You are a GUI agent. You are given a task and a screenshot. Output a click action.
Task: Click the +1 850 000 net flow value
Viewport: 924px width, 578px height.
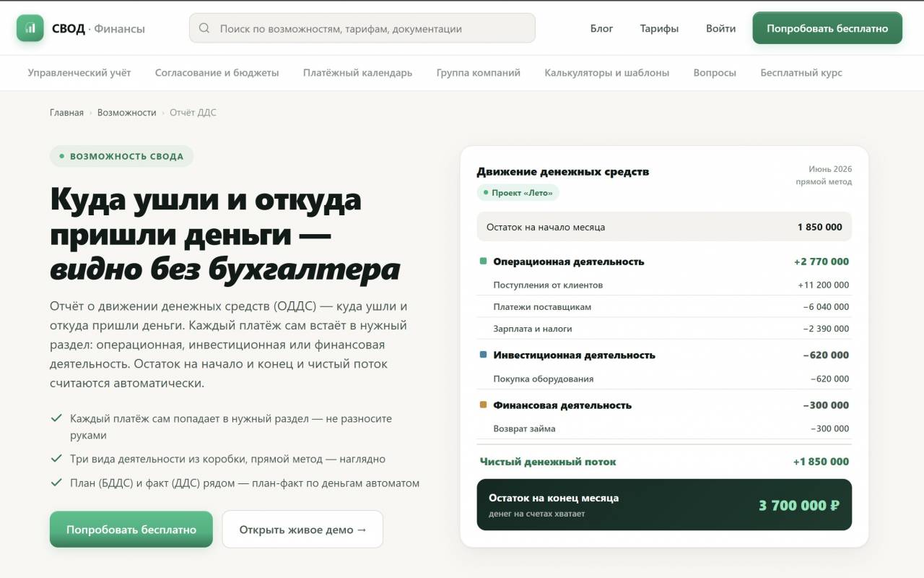pyautogui.click(x=821, y=462)
